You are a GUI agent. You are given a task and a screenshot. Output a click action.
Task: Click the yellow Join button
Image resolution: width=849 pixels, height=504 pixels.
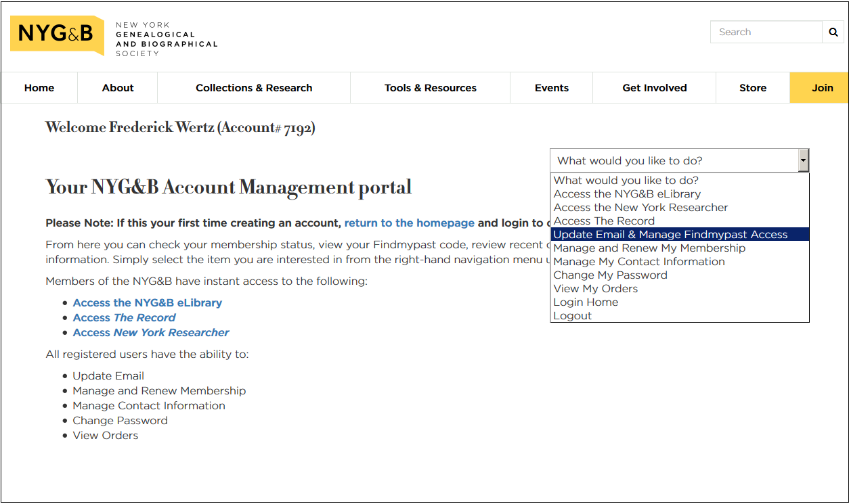pyautogui.click(x=822, y=88)
